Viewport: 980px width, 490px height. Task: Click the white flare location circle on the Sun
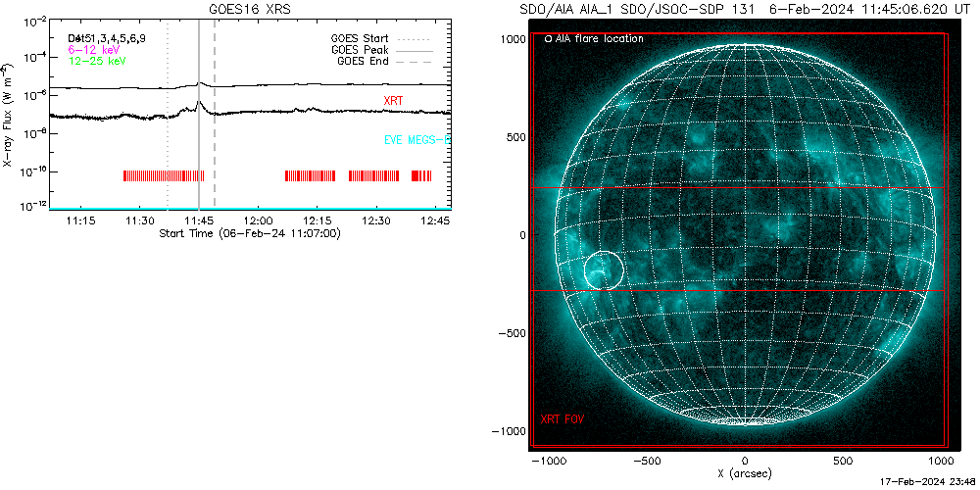[604, 270]
